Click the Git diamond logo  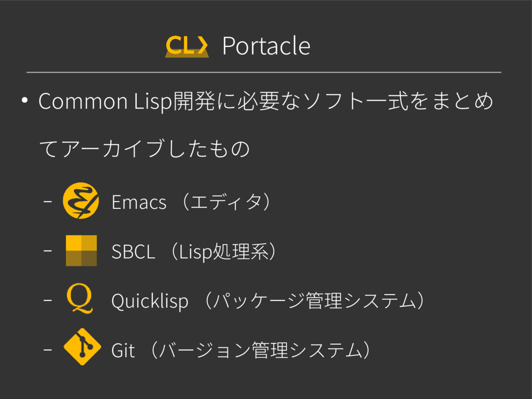(x=82, y=347)
